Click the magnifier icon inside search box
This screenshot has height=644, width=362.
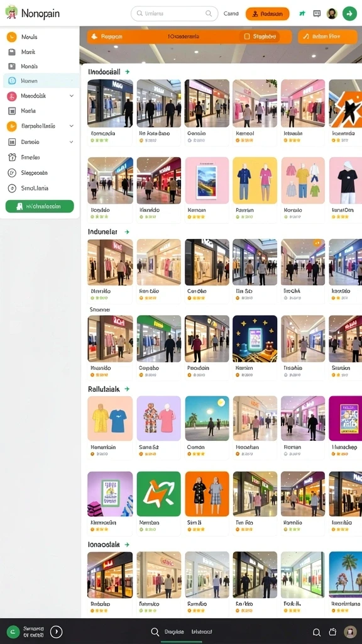point(209,14)
